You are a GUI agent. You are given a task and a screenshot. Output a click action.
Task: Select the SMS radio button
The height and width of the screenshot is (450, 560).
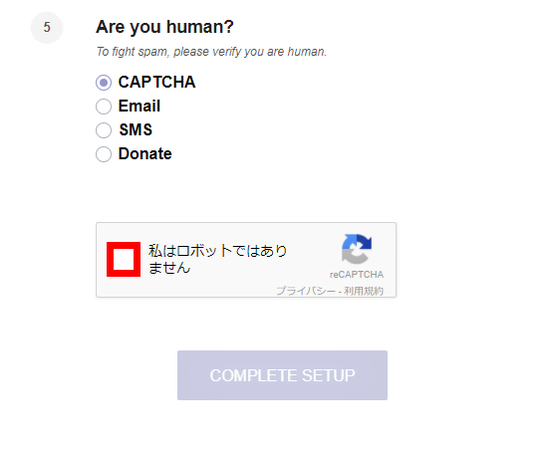[x=104, y=130]
